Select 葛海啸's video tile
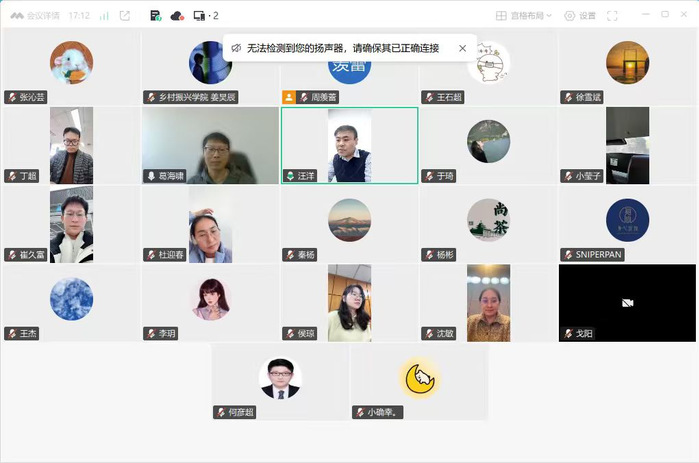This screenshot has height=463, width=699. 210,145
